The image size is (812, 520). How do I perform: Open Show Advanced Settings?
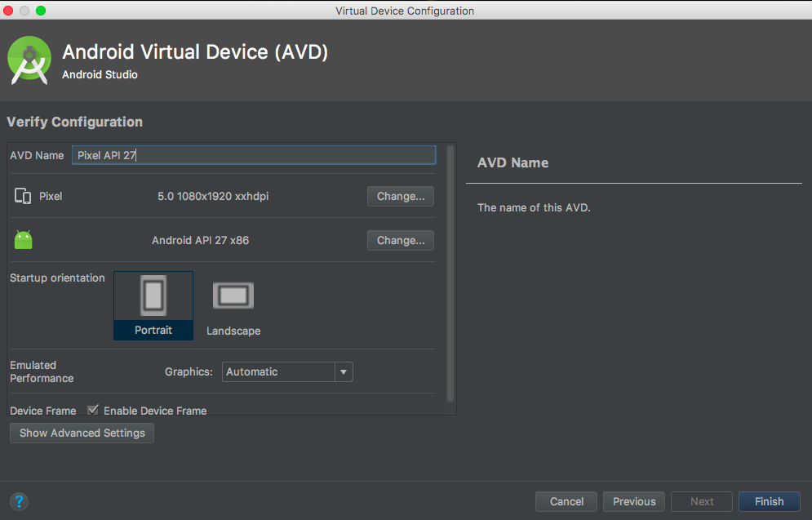point(81,433)
